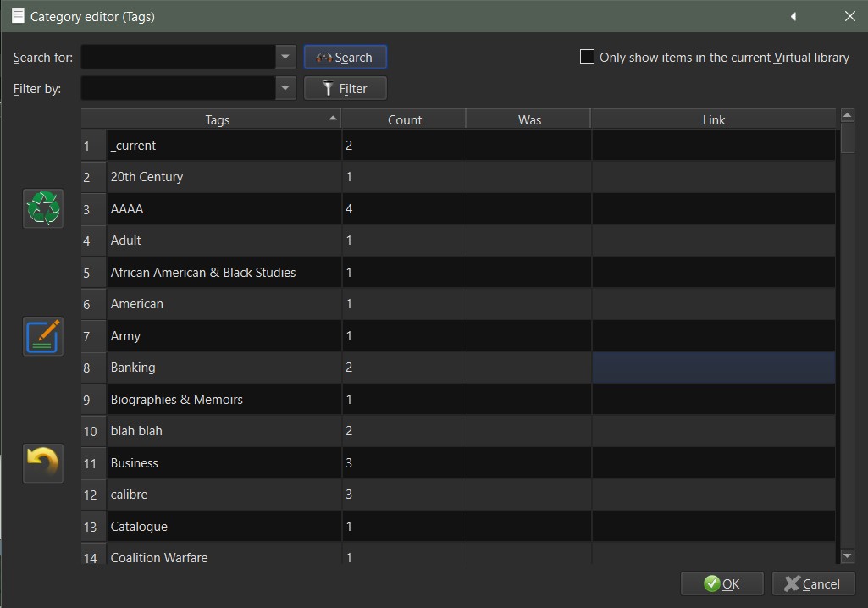868x608 pixels.
Task: Sort by the Tags column header
Action: coord(217,119)
